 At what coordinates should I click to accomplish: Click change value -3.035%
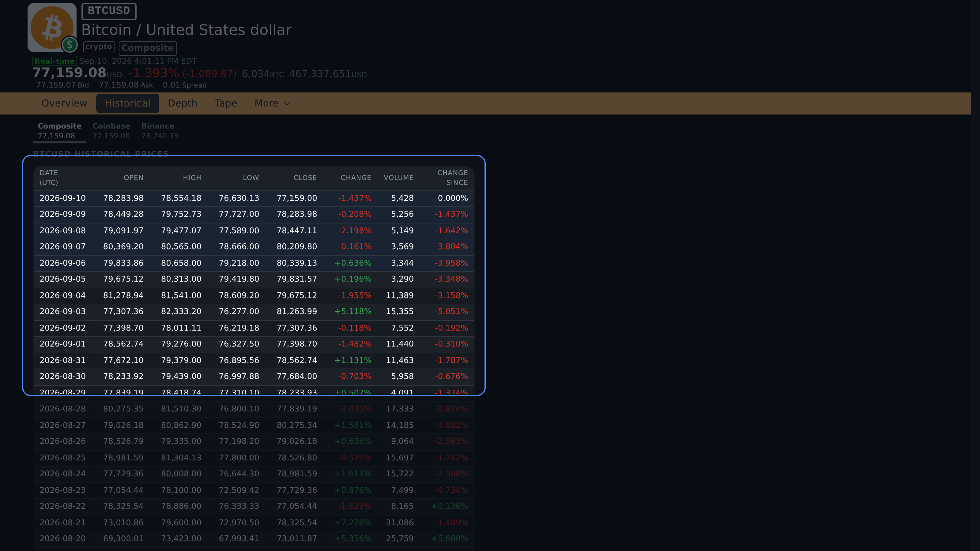(x=355, y=409)
